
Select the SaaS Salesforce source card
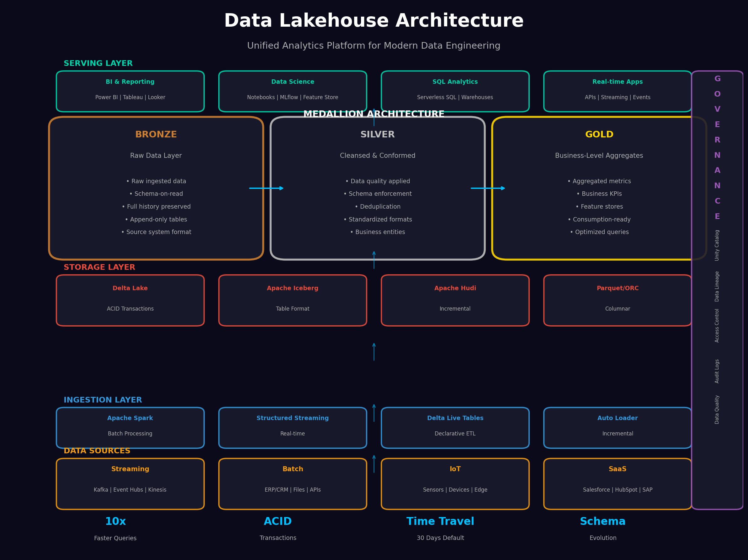coord(617,483)
